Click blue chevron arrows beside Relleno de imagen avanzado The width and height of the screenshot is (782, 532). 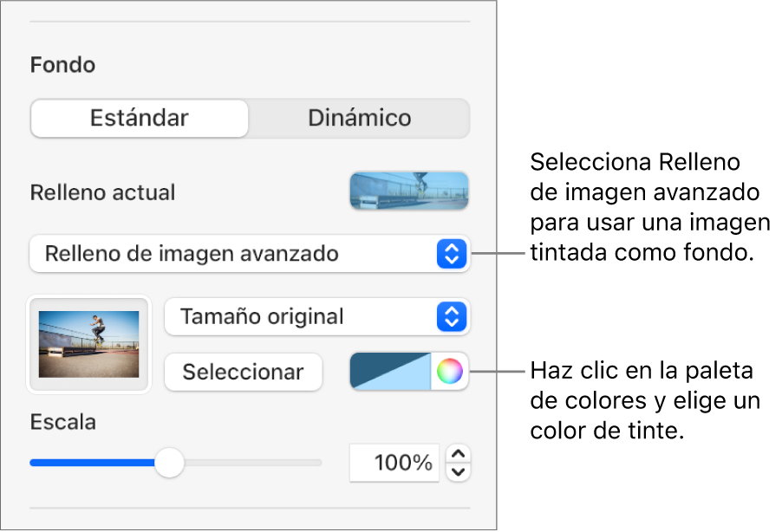(x=450, y=254)
